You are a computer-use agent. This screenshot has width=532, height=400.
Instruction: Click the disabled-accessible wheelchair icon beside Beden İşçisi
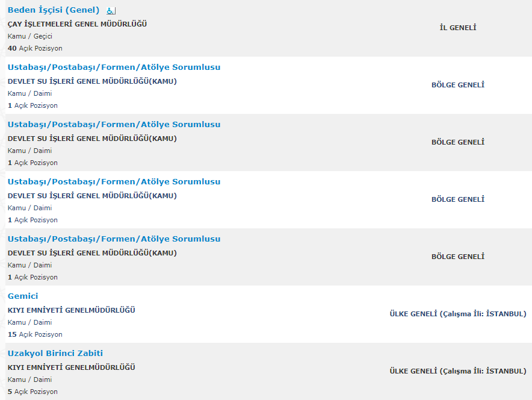pos(111,11)
